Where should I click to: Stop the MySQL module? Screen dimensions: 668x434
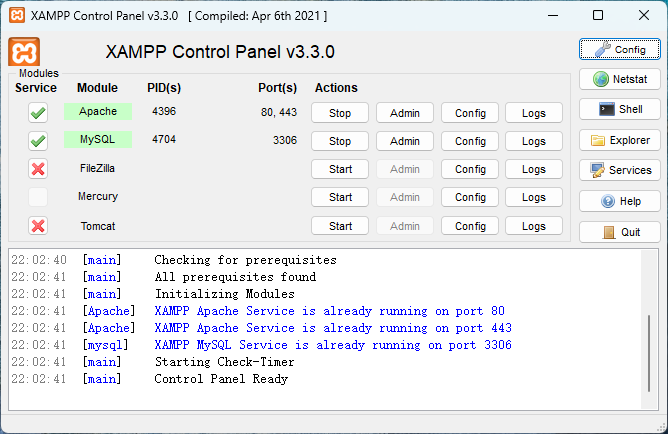click(x=340, y=141)
